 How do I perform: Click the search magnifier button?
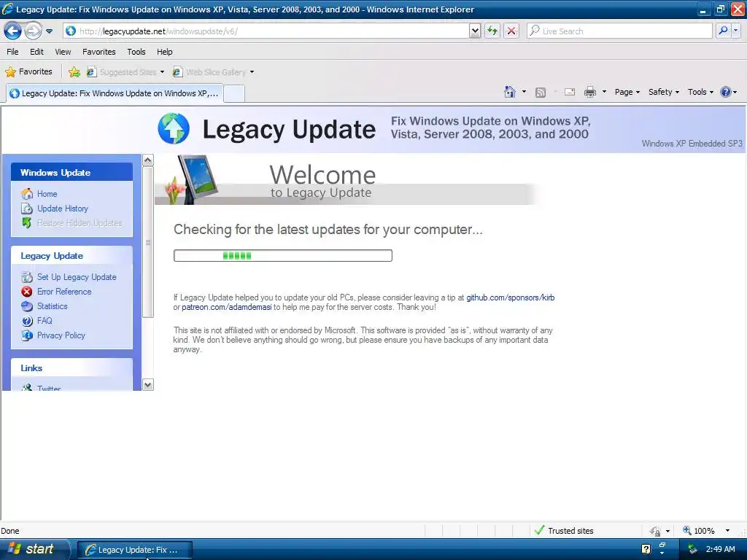coord(723,31)
